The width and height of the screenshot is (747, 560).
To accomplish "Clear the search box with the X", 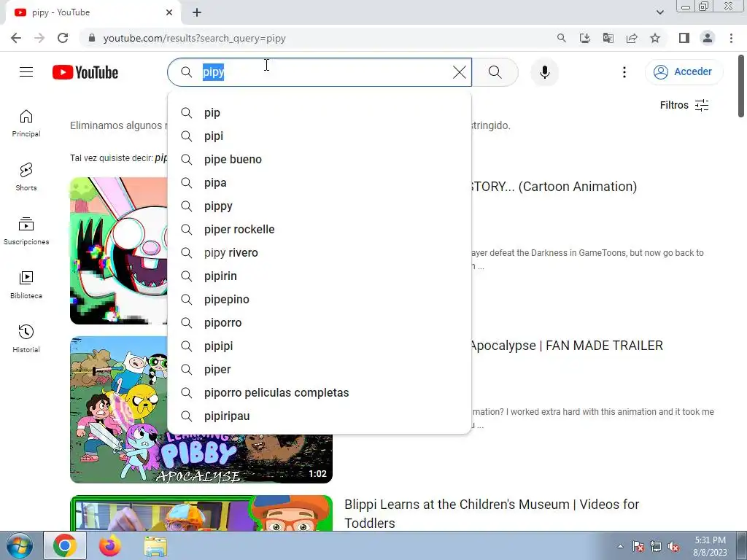I will click(x=460, y=72).
